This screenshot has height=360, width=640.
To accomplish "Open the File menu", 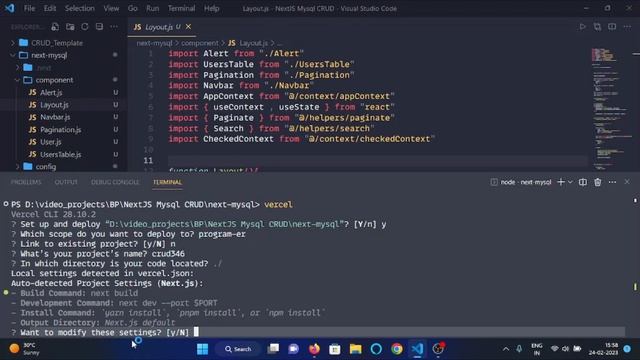I will coord(29,8).
